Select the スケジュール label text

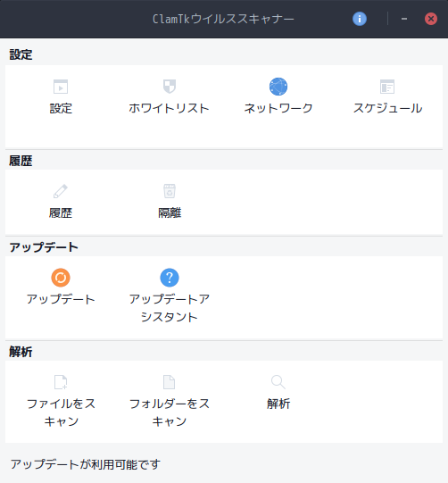pos(387,108)
